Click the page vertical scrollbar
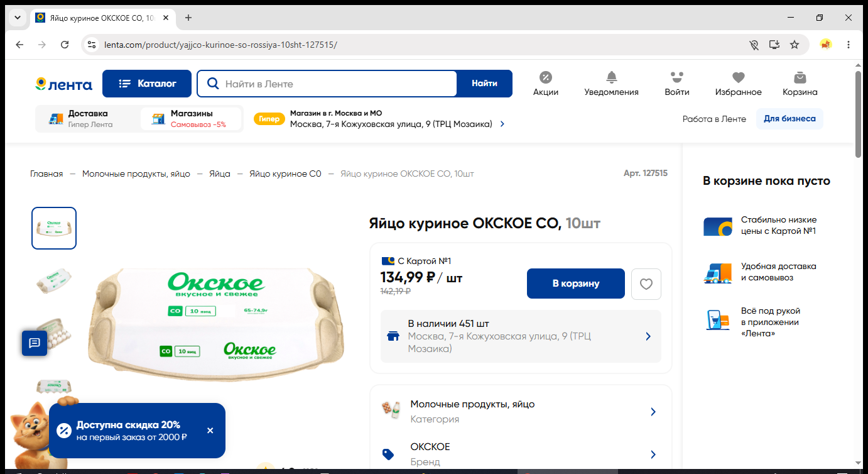Image resolution: width=868 pixels, height=474 pixels. [x=858, y=113]
